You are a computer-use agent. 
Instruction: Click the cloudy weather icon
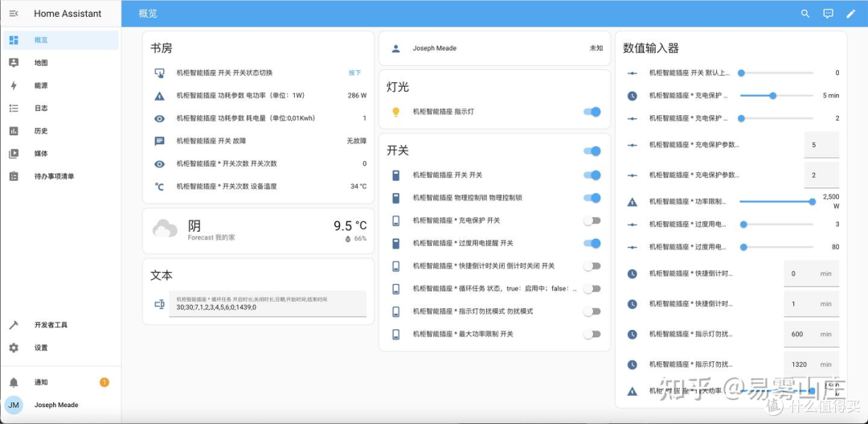pyautogui.click(x=165, y=229)
